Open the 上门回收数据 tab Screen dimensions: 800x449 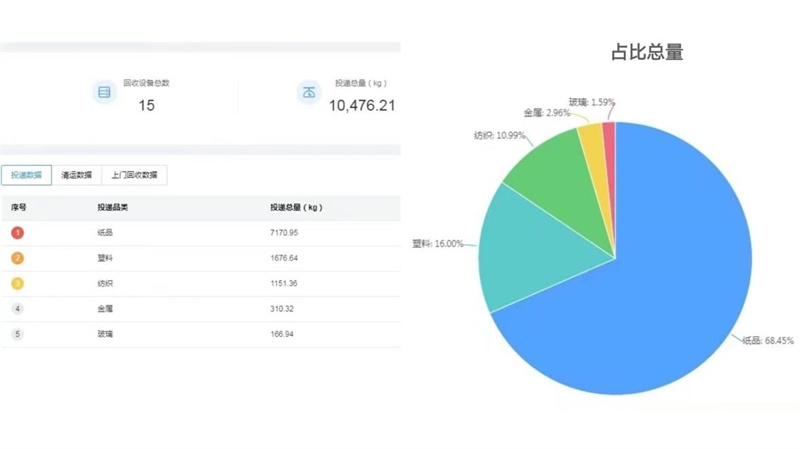coord(134,175)
